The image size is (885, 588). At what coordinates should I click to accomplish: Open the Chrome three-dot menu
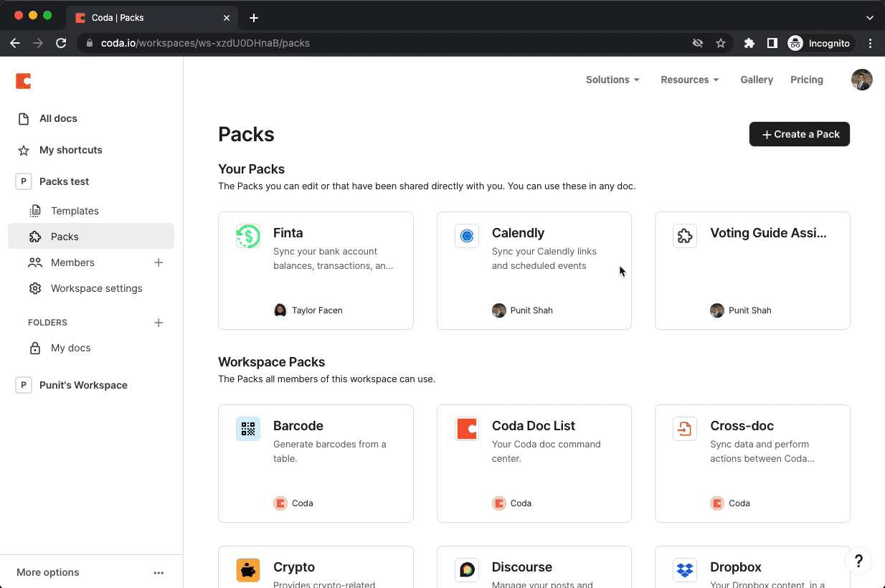pos(870,43)
